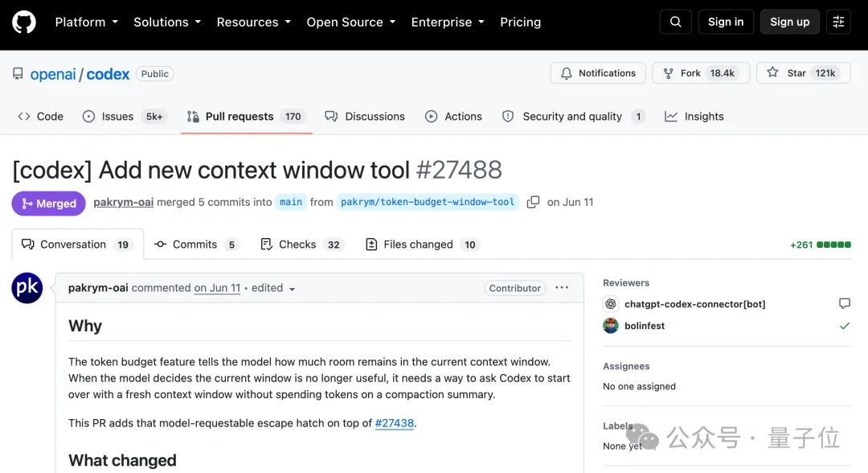This screenshot has width=868, height=473.
Task: Click pakrym/token-budget-window-tool branch link
Action: point(428,202)
